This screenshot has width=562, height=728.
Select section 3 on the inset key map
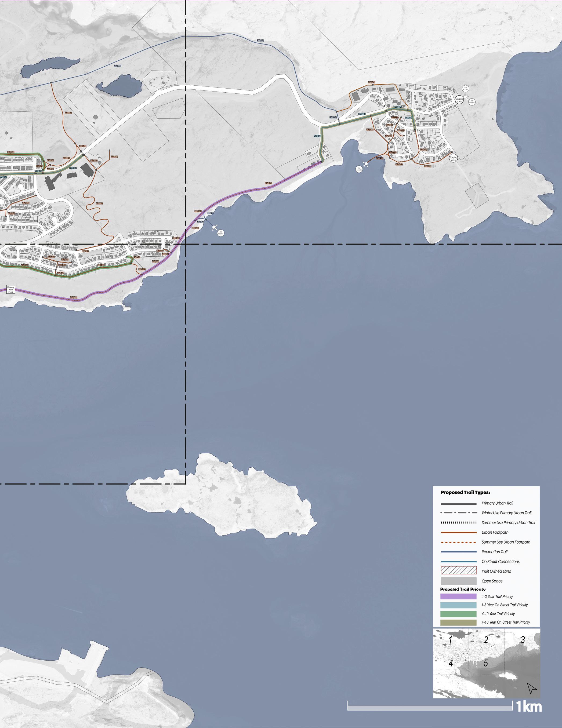coord(523,640)
